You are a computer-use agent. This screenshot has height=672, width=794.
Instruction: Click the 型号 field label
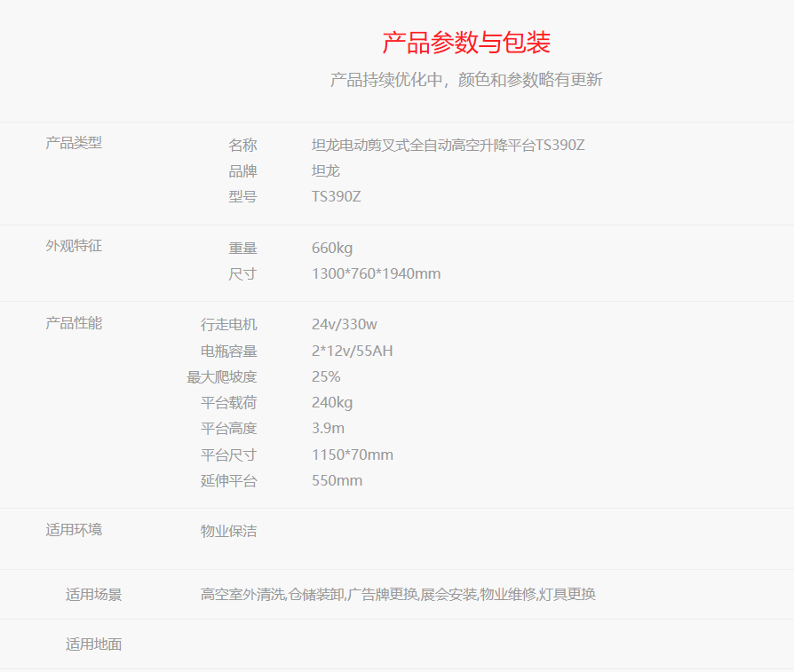(x=242, y=196)
